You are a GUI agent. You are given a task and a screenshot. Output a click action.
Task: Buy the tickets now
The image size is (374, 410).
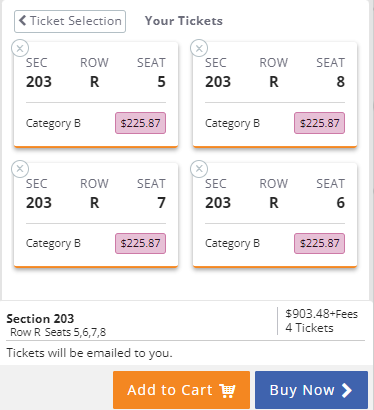pos(311,390)
